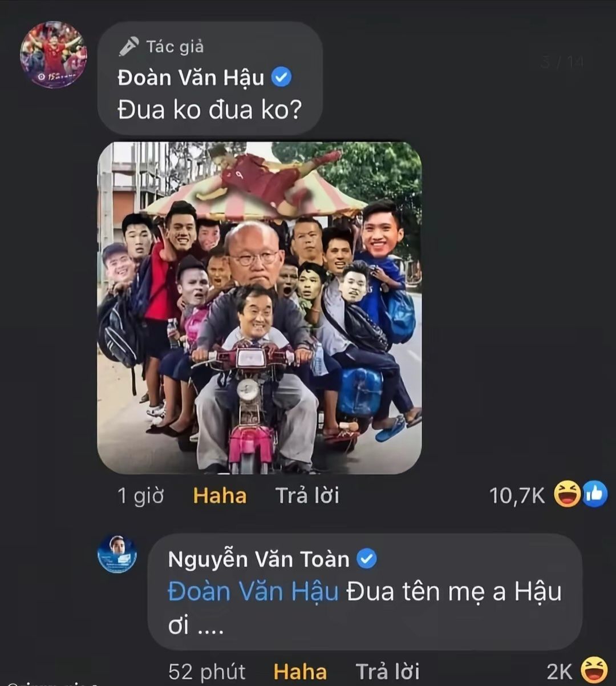Click the Haha reaction emoji on first comment
The height and width of the screenshot is (686, 616).
tap(568, 494)
